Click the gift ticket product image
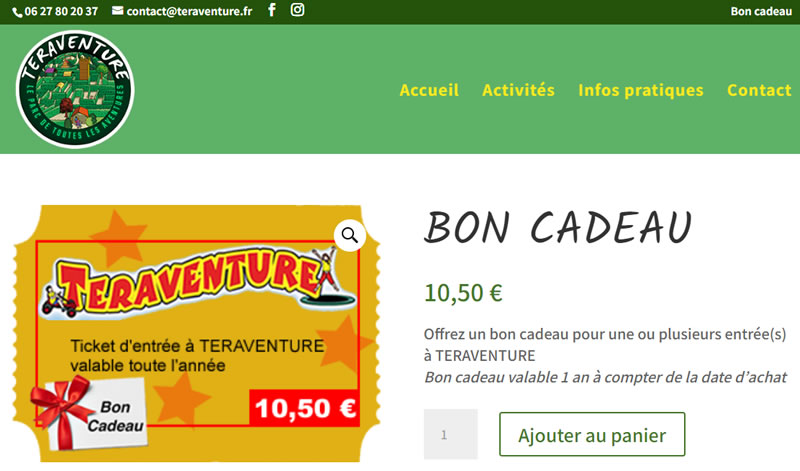 [197, 334]
